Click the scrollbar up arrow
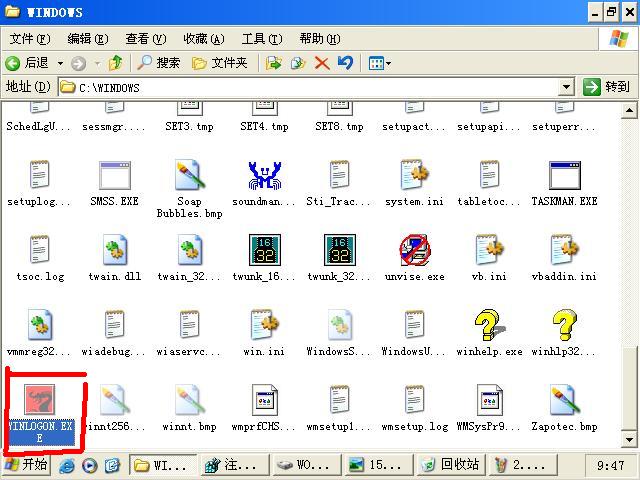 tap(629, 110)
